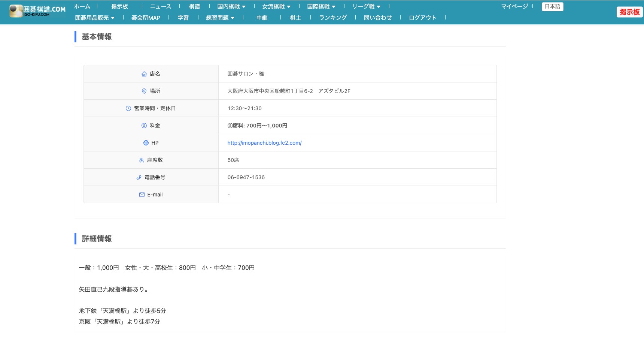Click the price icon next to 料金
Viewport: 644px width, 343px height.
click(144, 125)
